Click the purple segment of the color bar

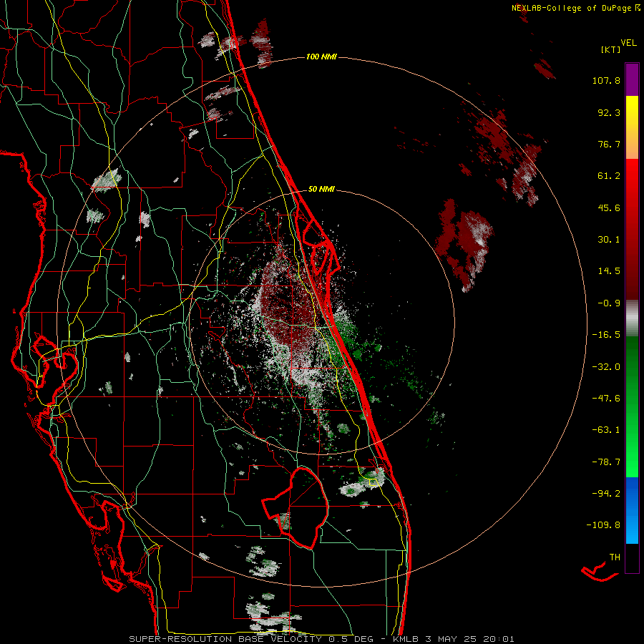[632, 79]
